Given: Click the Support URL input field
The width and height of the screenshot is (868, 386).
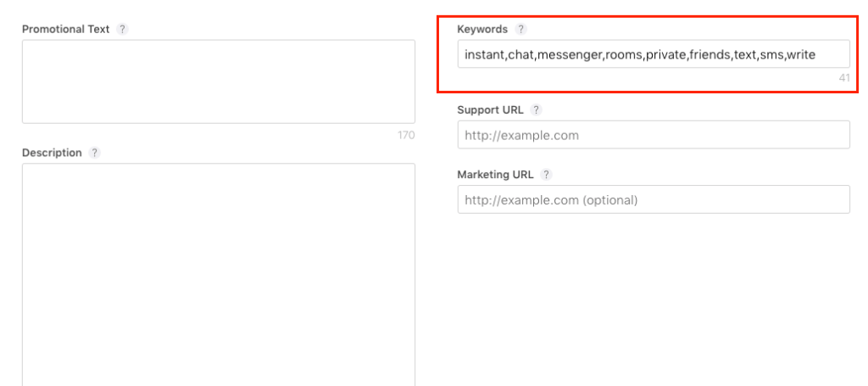Looking at the screenshot, I should point(653,135).
